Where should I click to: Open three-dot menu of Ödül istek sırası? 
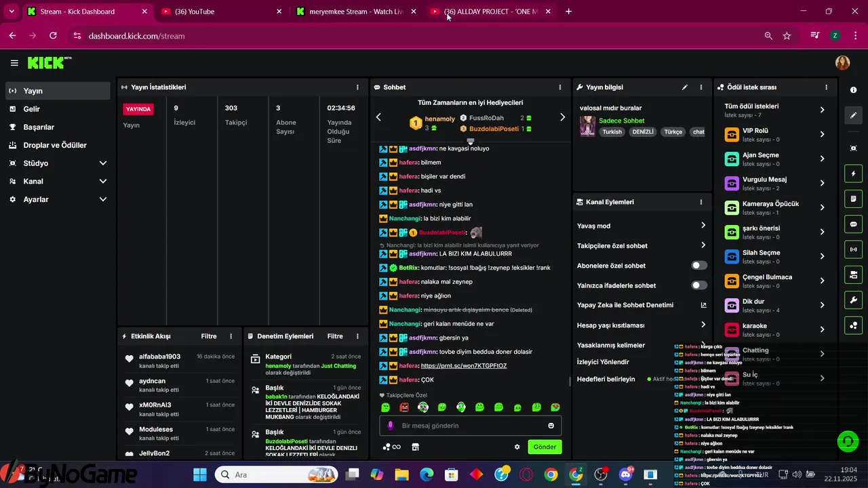coord(826,87)
